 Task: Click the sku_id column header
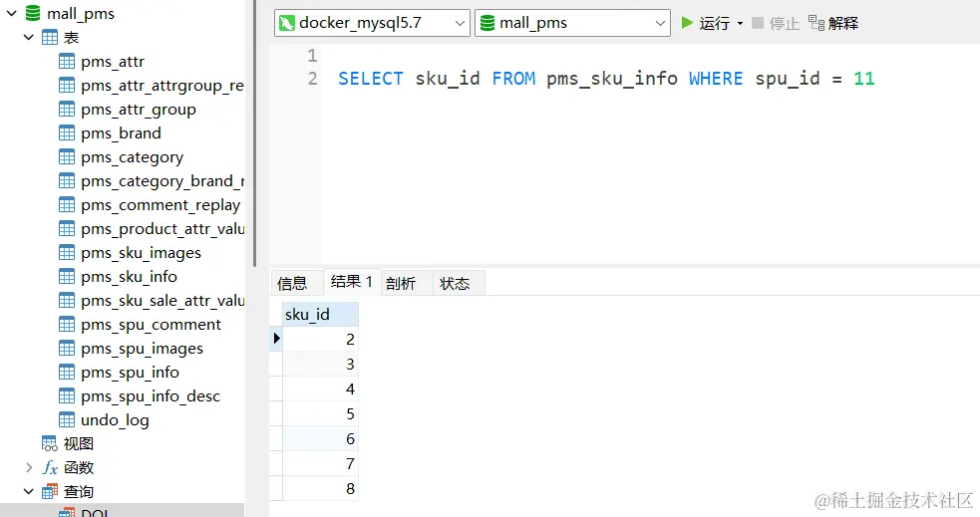pyautogui.click(x=321, y=314)
